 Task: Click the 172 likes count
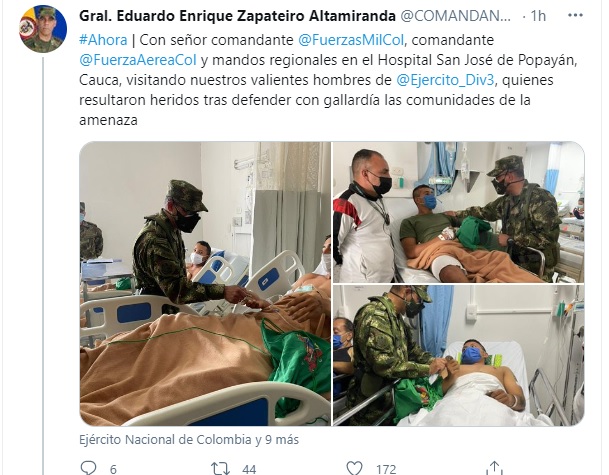coord(386,469)
